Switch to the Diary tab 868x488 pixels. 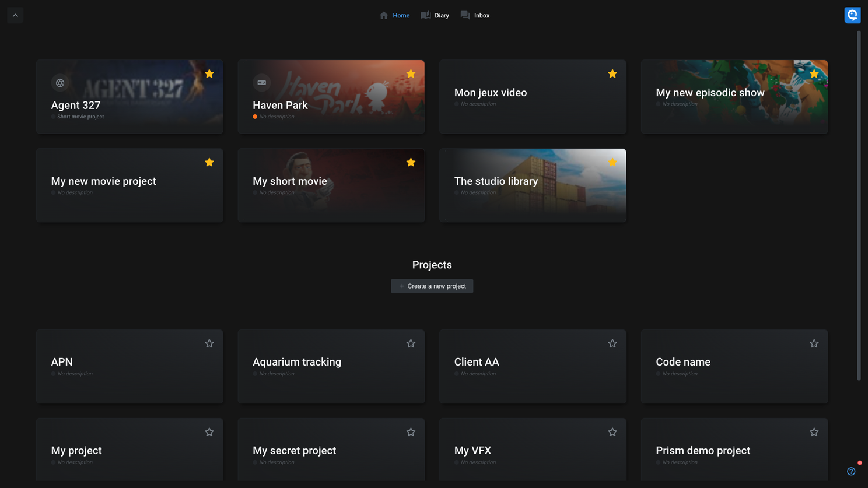tap(435, 16)
